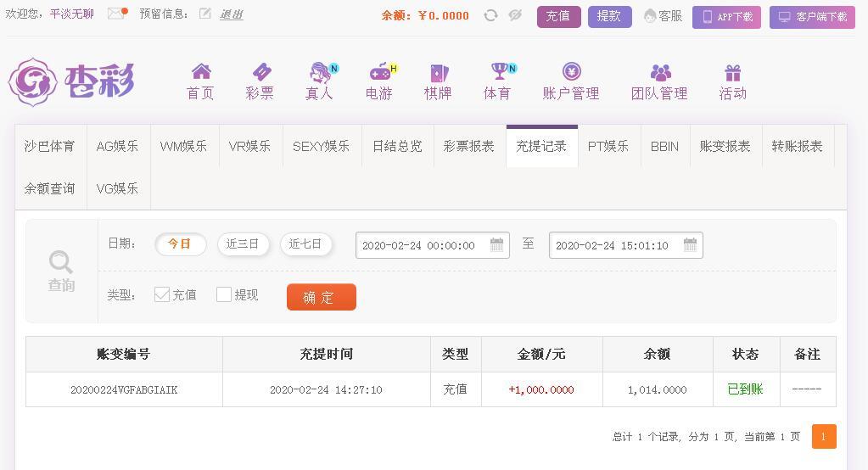
Task: Click the 客户端下载 button
Action: click(812, 17)
